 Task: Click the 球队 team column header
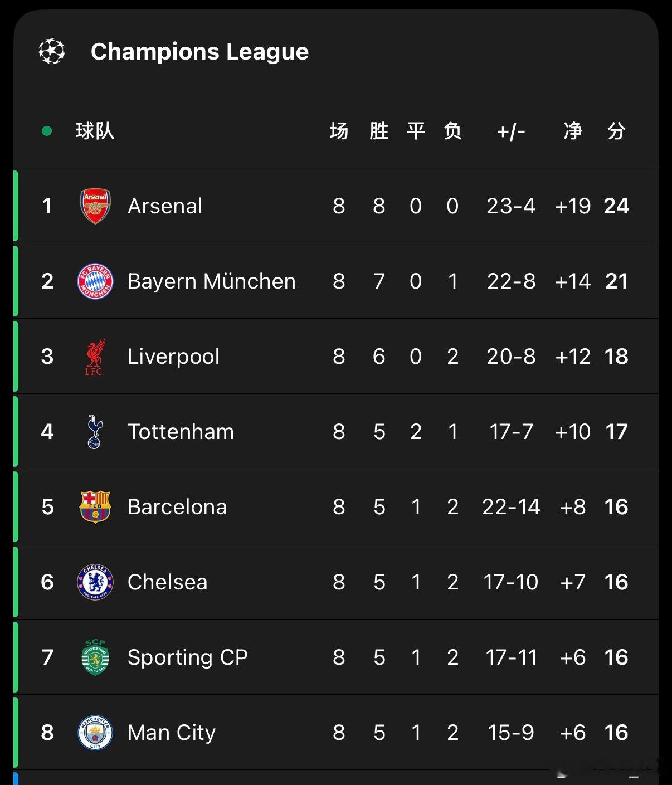95,131
